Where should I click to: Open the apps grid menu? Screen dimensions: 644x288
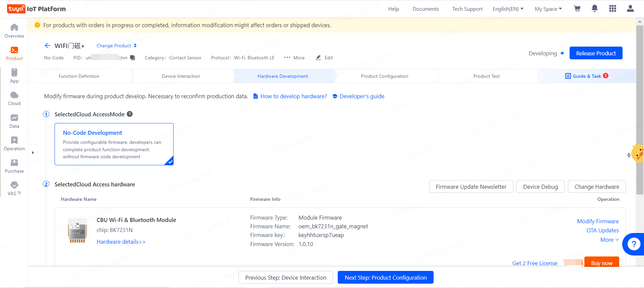coord(613,9)
